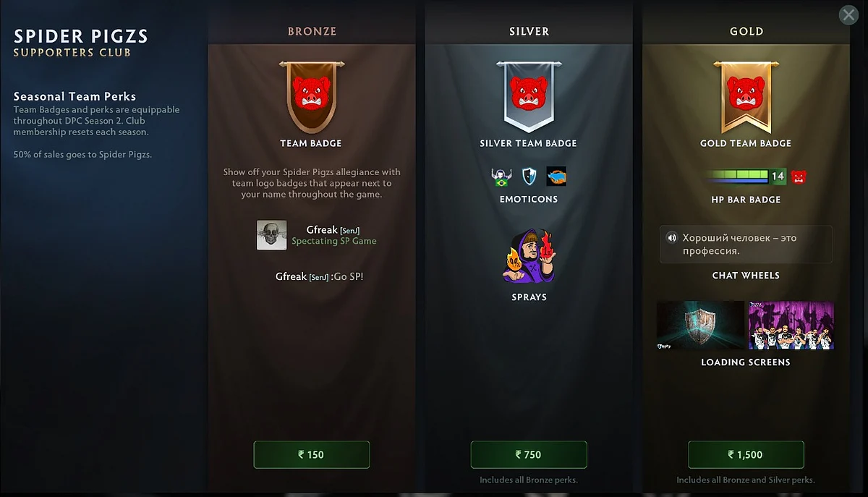Buy Bronze tier for ₹ 150
Viewport: 868px width, 497px height.
click(x=312, y=454)
